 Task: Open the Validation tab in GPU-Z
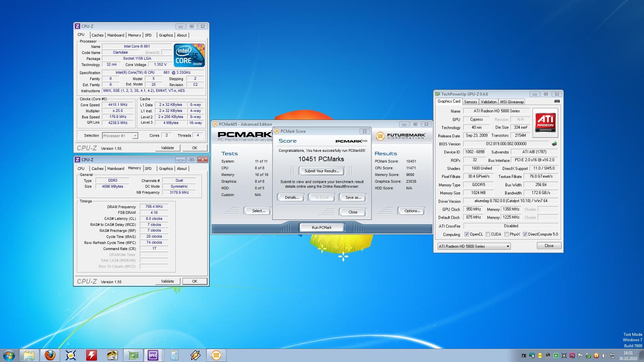coord(489,102)
